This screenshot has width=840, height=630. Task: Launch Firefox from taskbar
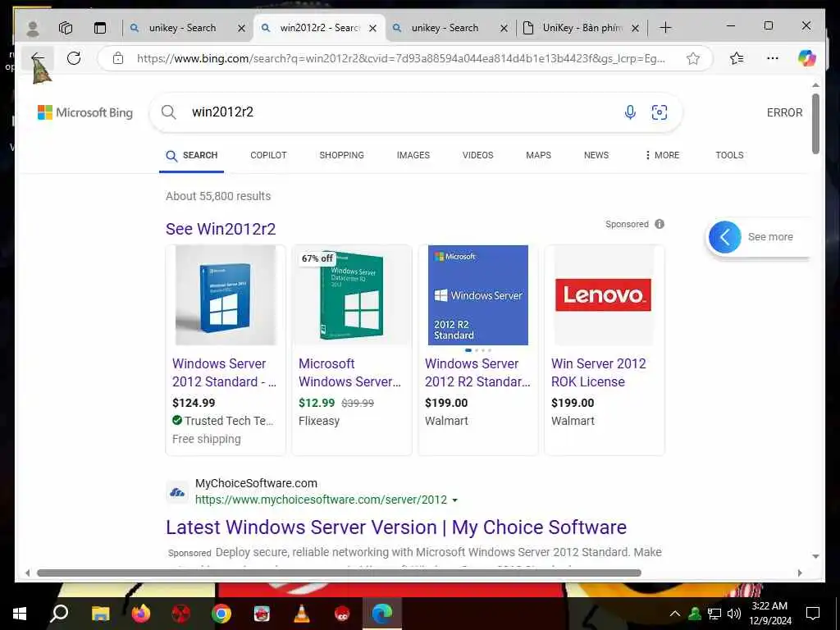[141, 614]
